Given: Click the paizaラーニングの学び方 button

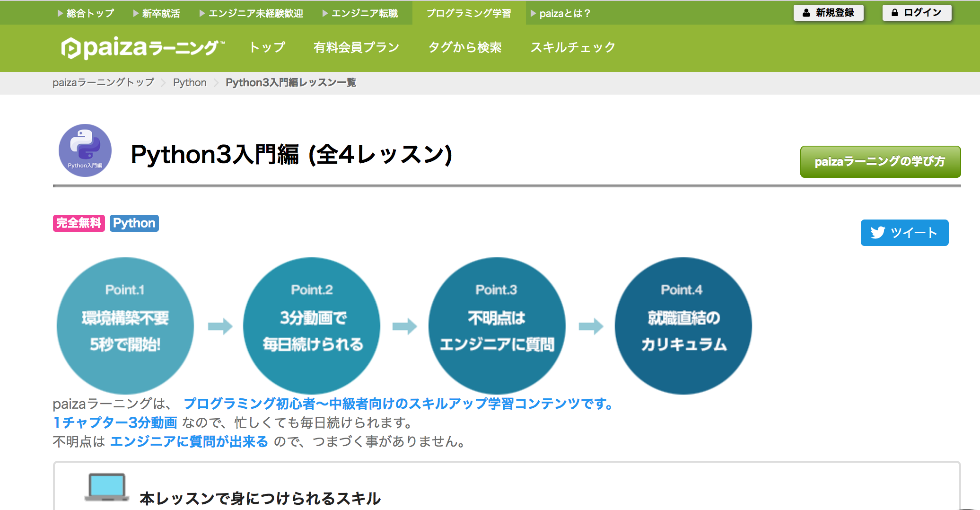Looking at the screenshot, I should tap(880, 162).
